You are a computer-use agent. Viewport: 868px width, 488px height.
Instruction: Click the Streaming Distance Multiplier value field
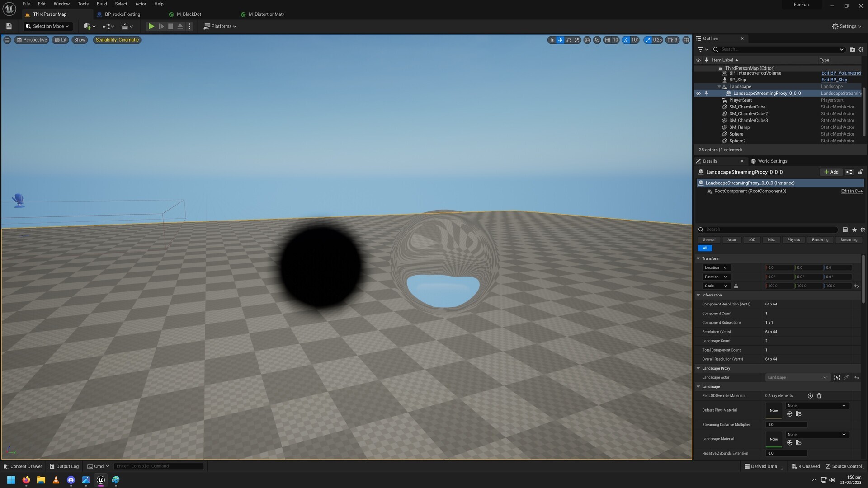[786, 424]
